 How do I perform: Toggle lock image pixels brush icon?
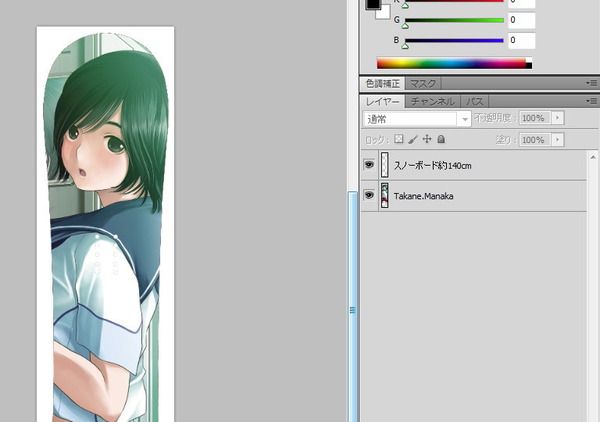tap(412, 139)
